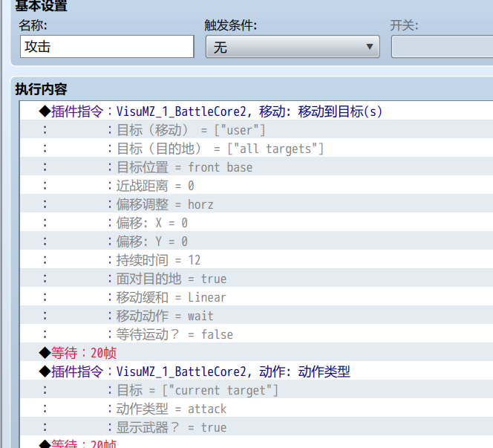Select the row 面对目的地 = true
The image size is (493, 448).
click(x=256, y=279)
